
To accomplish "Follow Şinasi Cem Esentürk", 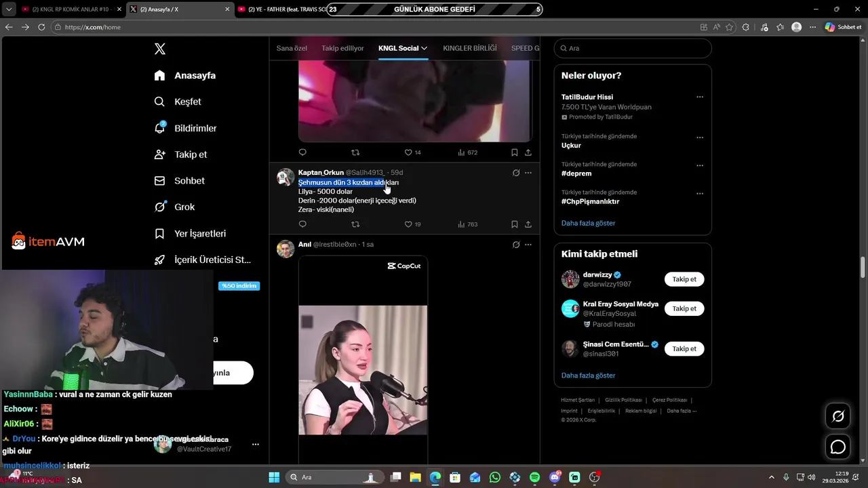I will [x=684, y=348].
